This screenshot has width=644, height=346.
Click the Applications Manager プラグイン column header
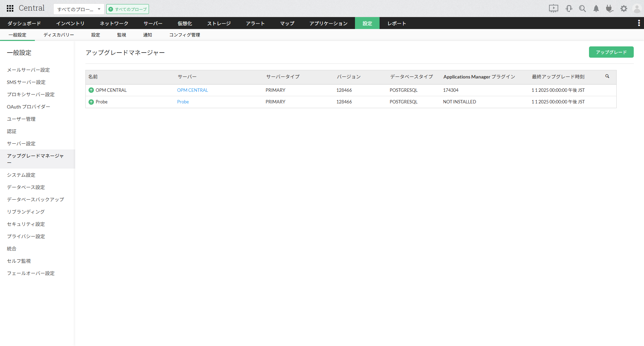pyautogui.click(x=479, y=77)
